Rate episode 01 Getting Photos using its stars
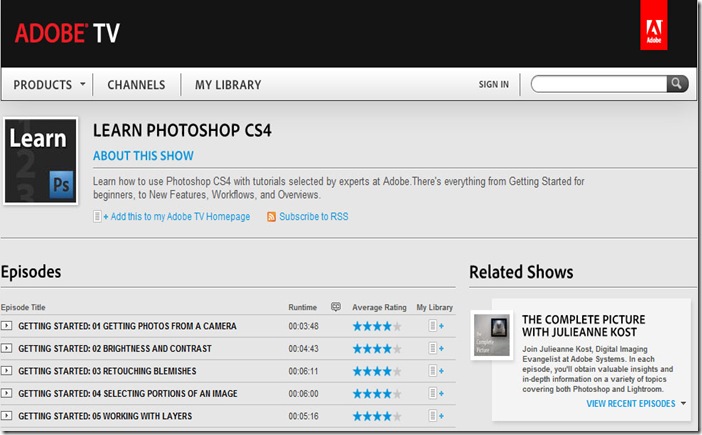The image size is (702, 435). [377, 326]
